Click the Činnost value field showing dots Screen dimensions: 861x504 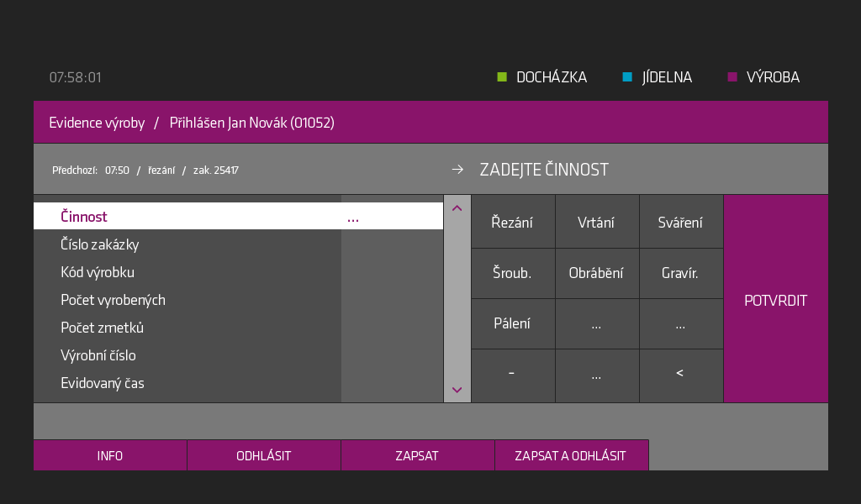(392, 216)
